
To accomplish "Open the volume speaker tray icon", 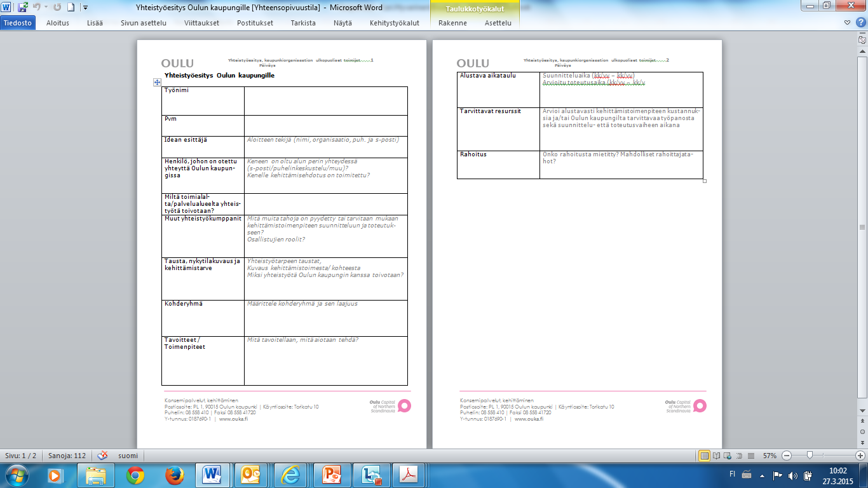I will 792,475.
